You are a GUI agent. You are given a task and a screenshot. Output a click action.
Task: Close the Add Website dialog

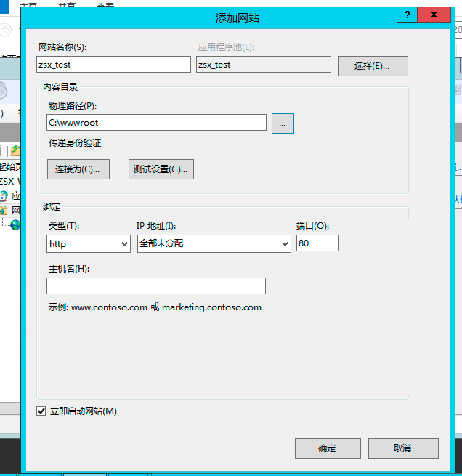pos(434,15)
